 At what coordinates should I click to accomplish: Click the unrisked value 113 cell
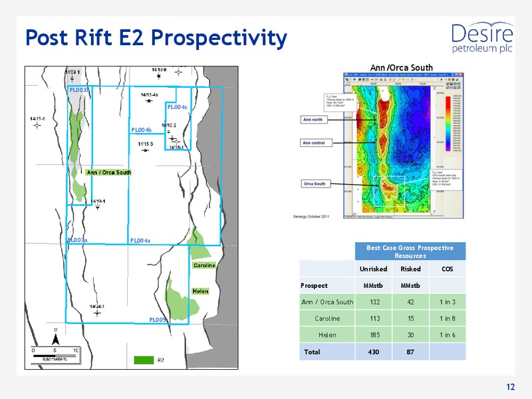tap(374, 319)
